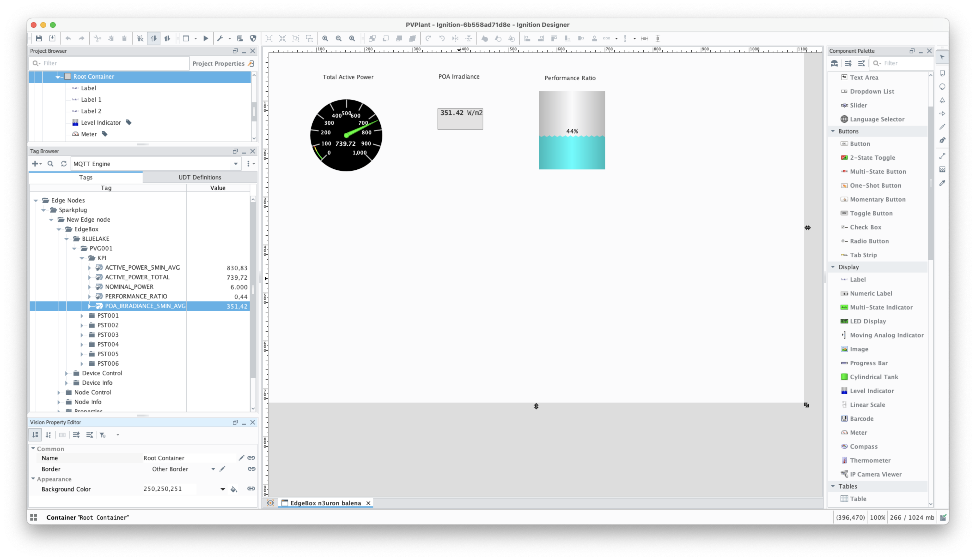Click the Zoom Out magnifier icon
The width and height of the screenshot is (976, 560).
pos(339,38)
